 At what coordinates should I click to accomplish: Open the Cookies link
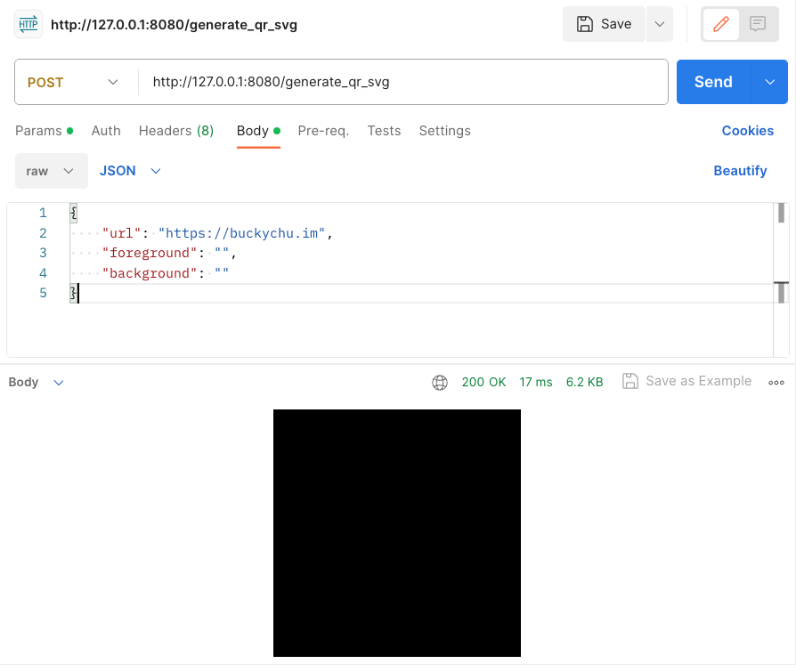pos(748,131)
